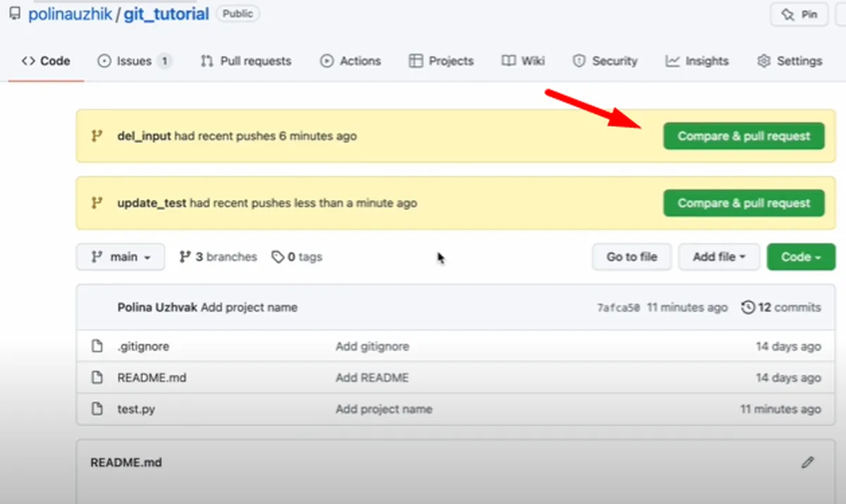
Task: Click the clock history icon beside 12 commits
Action: tap(748, 307)
